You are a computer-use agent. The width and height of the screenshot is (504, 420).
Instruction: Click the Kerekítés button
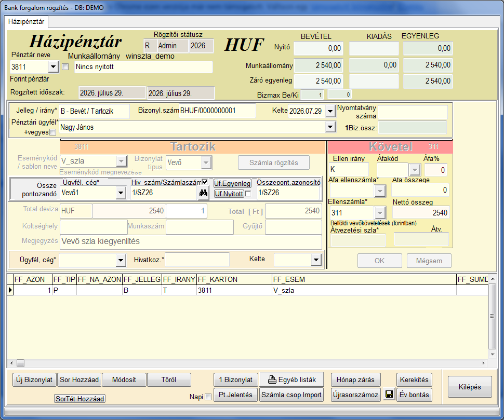click(414, 380)
